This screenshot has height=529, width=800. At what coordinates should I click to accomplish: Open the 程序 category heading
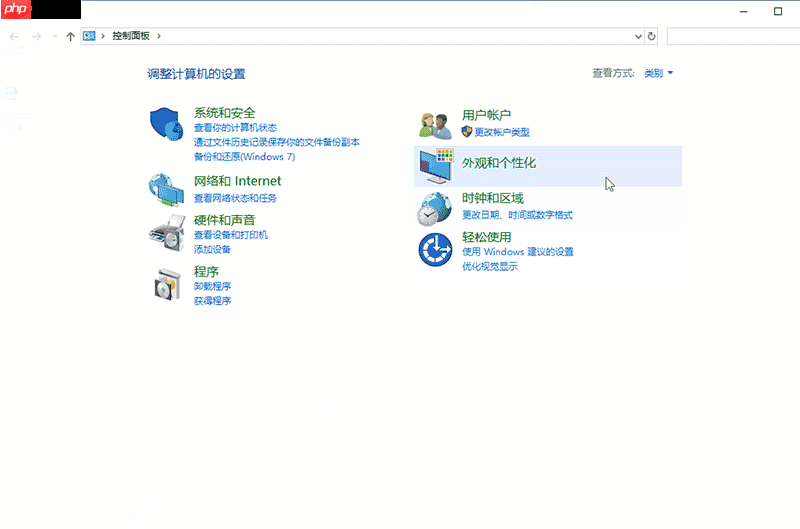(206, 271)
